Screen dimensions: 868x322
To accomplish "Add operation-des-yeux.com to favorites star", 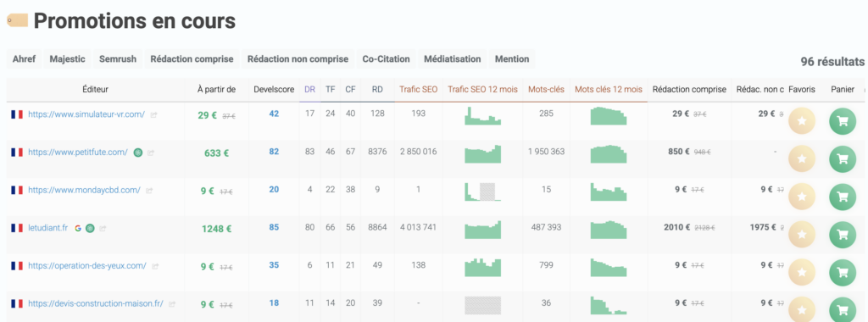I will pyautogui.click(x=801, y=272).
